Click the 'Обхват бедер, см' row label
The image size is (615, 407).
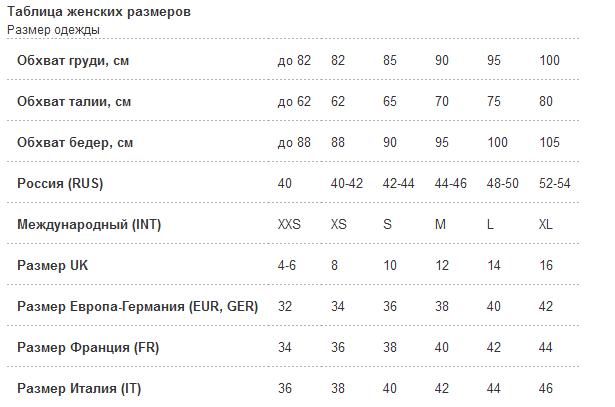74,143
